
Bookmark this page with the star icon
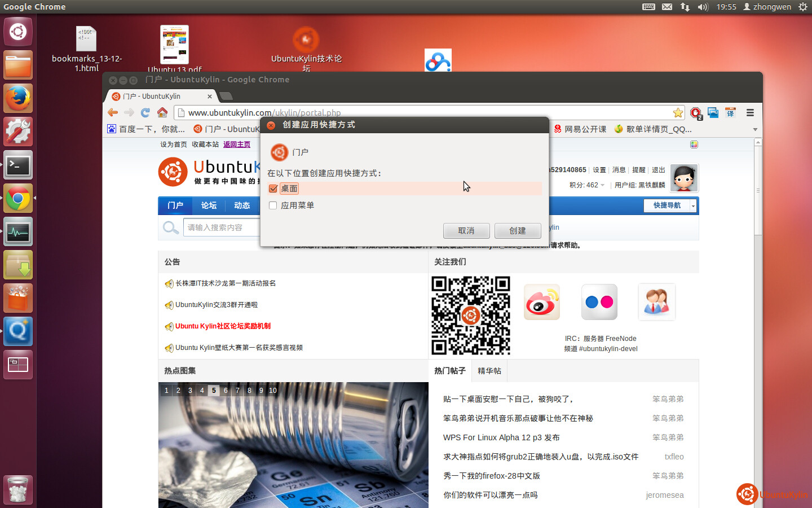pos(678,113)
